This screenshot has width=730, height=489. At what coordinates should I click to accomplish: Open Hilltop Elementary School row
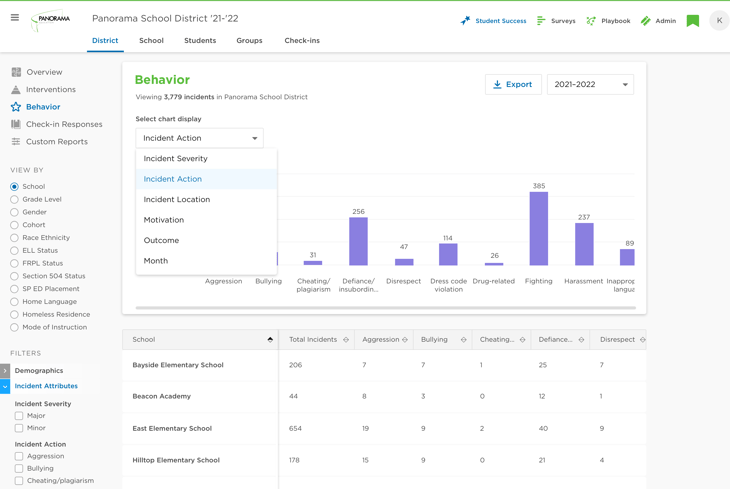[x=384, y=460]
